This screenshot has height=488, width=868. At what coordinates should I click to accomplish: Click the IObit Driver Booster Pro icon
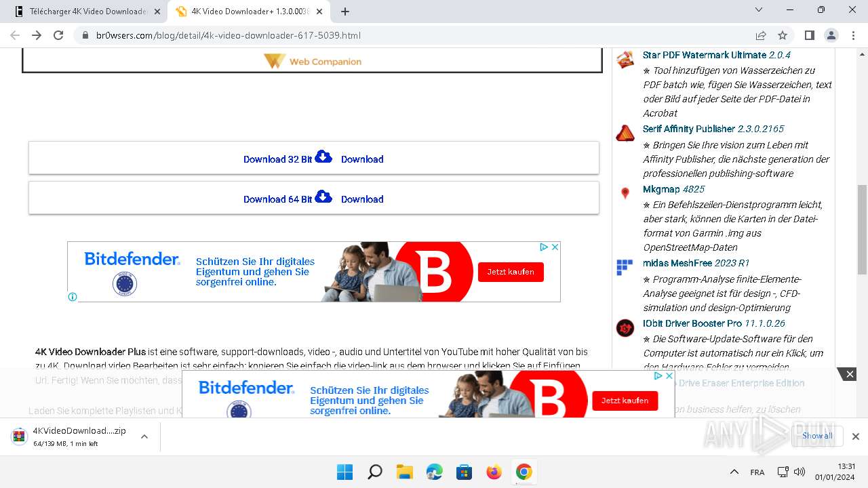pos(625,328)
